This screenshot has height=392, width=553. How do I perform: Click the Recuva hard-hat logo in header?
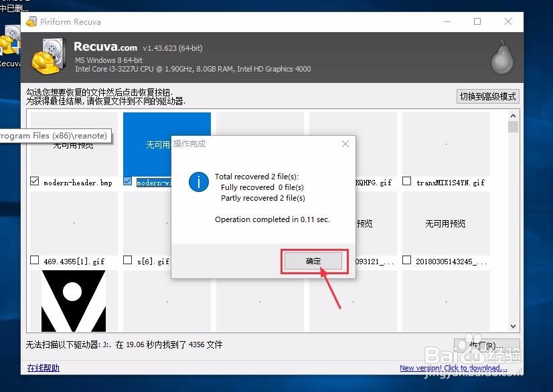[49, 56]
